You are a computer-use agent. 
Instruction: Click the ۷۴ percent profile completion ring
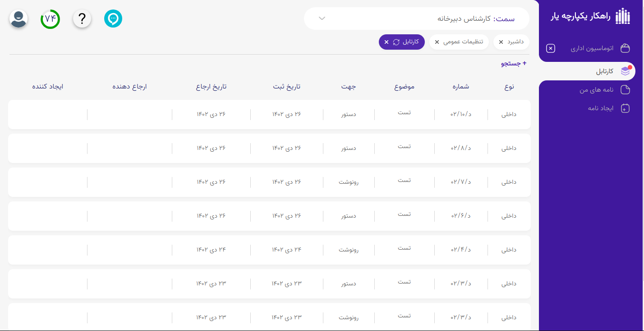point(50,19)
